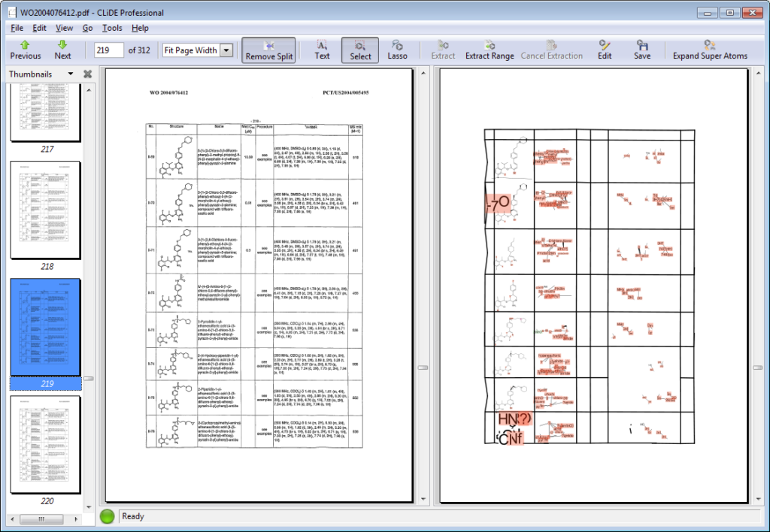This screenshot has height=532, width=770.
Task: Click the page number input field
Action: [x=109, y=50]
